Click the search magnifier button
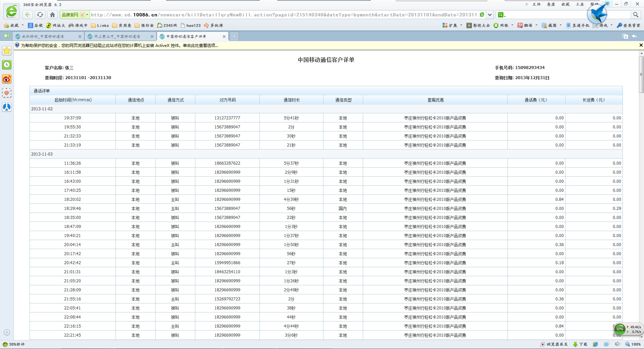The height and width of the screenshot is (349, 644). pyautogui.click(x=635, y=14)
